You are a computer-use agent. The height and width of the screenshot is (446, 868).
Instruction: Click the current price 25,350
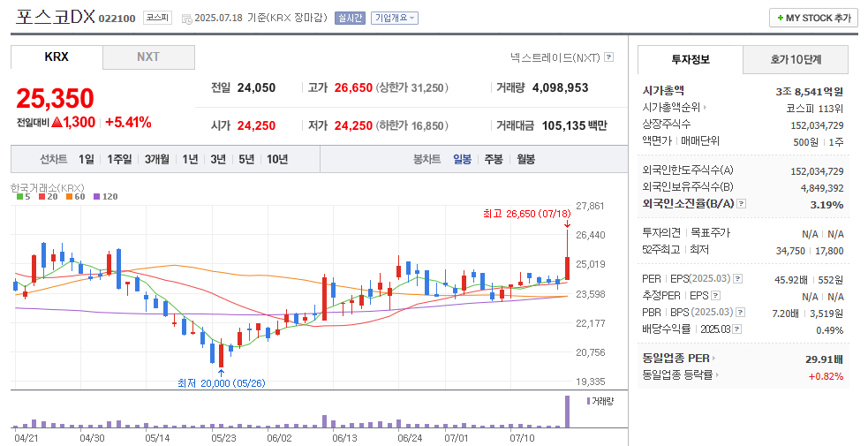[x=55, y=99]
